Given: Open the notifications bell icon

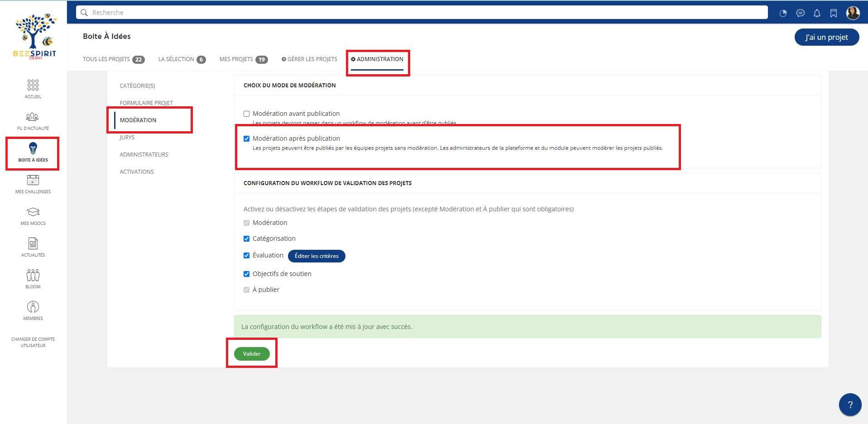Looking at the screenshot, I should tap(817, 13).
